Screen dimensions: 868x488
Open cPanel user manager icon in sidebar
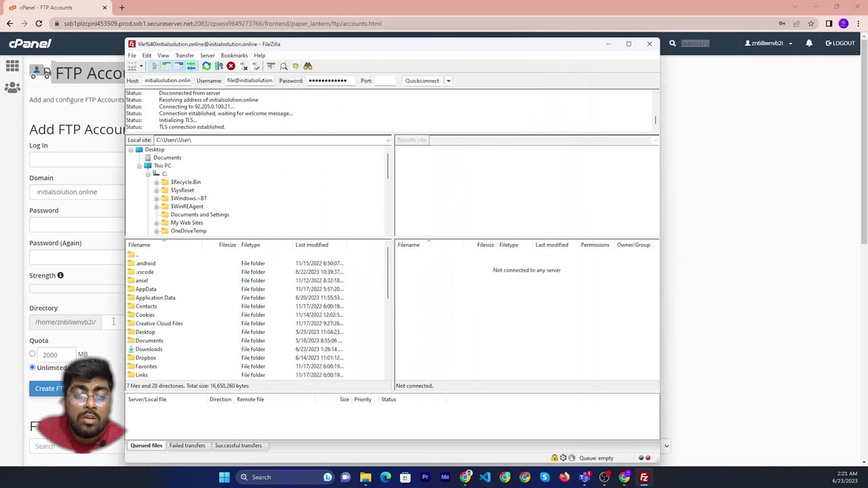12,87
